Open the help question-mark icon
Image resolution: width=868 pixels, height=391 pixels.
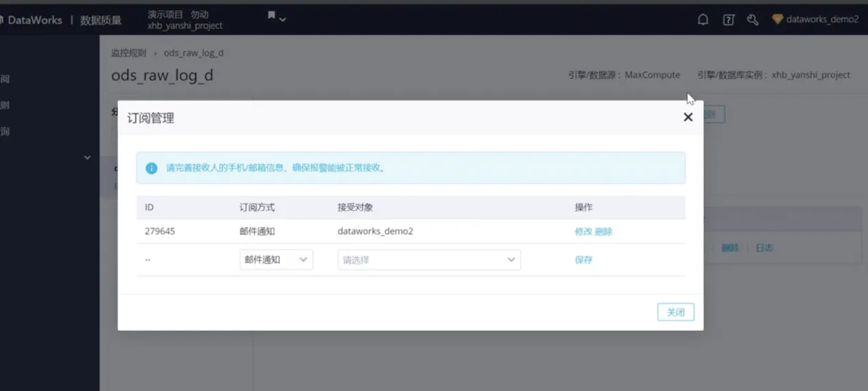(728, 20)
